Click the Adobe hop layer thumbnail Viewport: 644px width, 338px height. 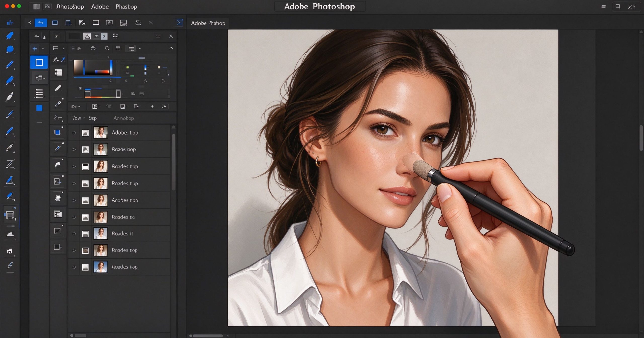tap(101, 133)
